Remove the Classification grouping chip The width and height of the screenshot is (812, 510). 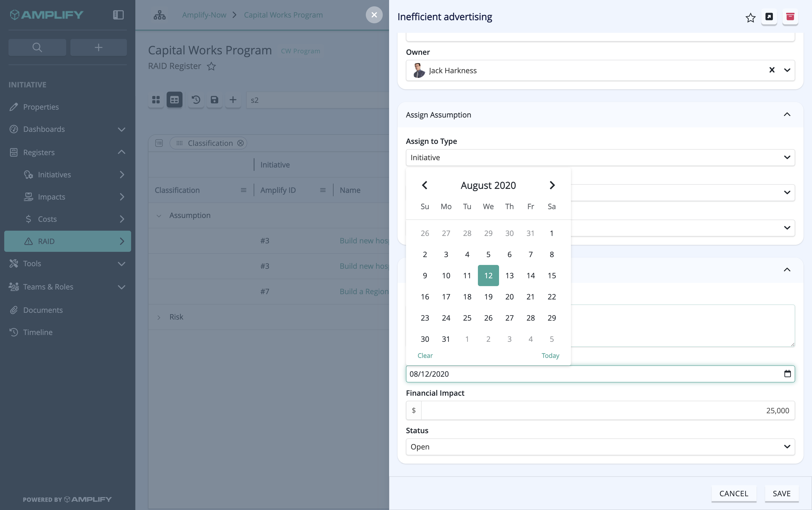coord(240,143)
